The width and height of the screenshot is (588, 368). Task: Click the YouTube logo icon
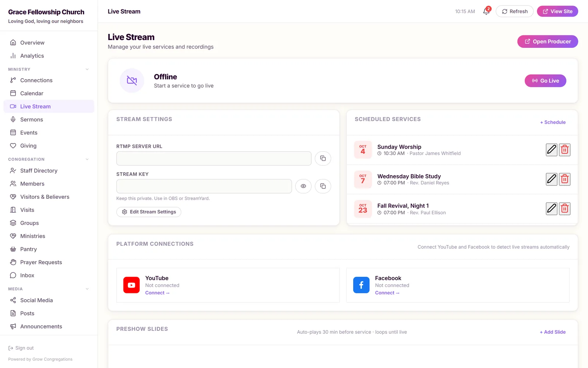[x=132, y=285]
